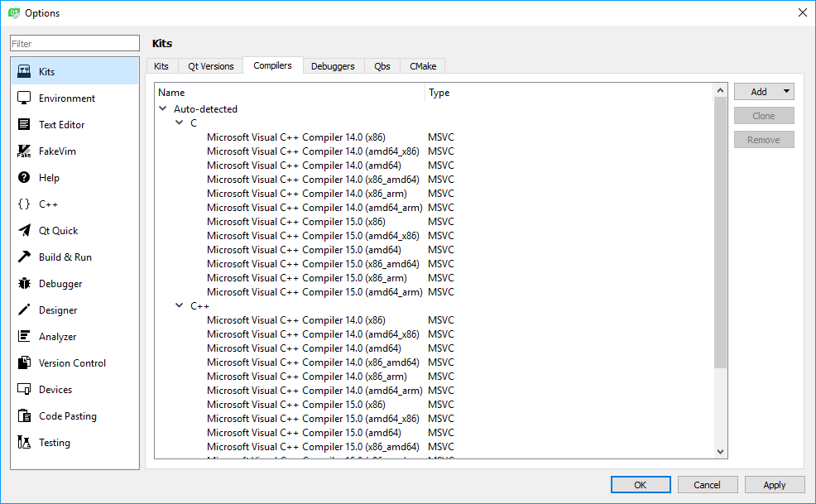
Task: Click the Type column header
Action: click(x=569, y=92)
